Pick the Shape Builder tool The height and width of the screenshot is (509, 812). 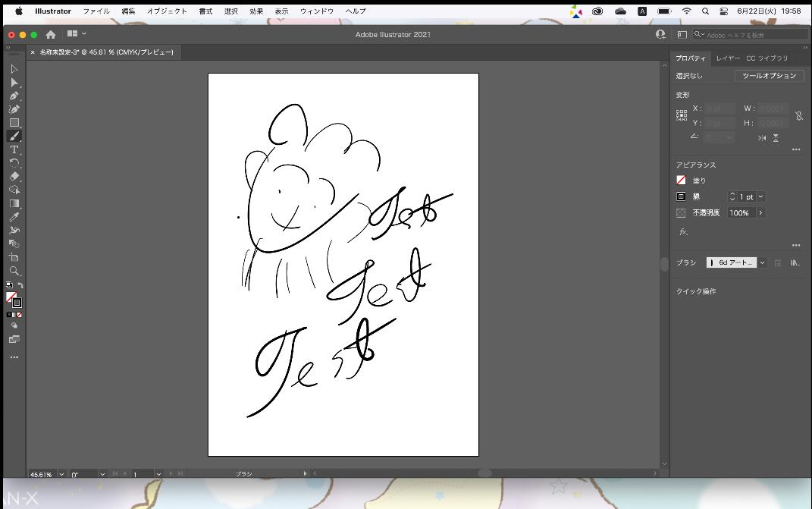(14, 190)
